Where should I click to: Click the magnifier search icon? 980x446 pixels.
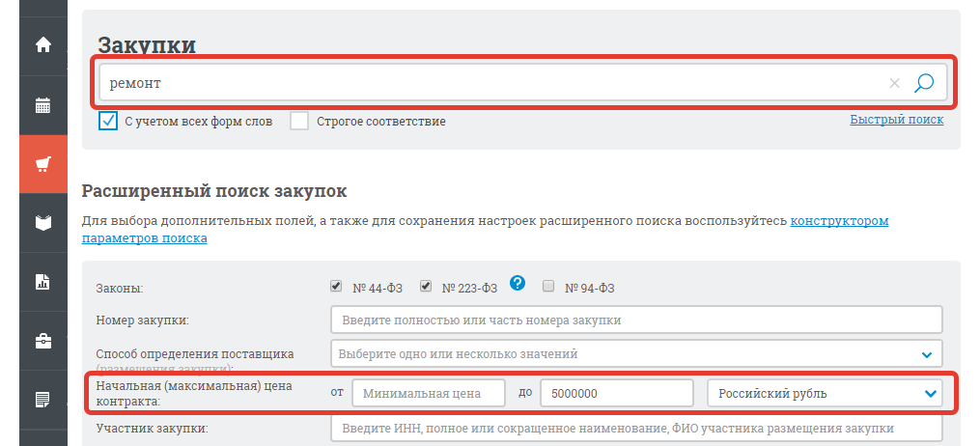click(924, 83)
